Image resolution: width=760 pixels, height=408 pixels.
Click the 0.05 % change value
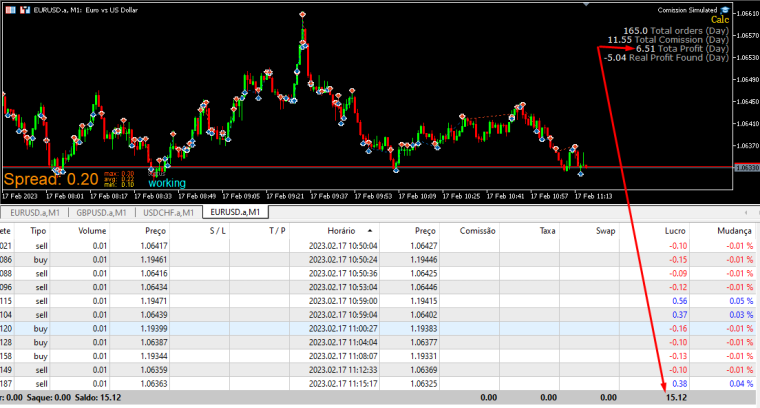(741, 301)
